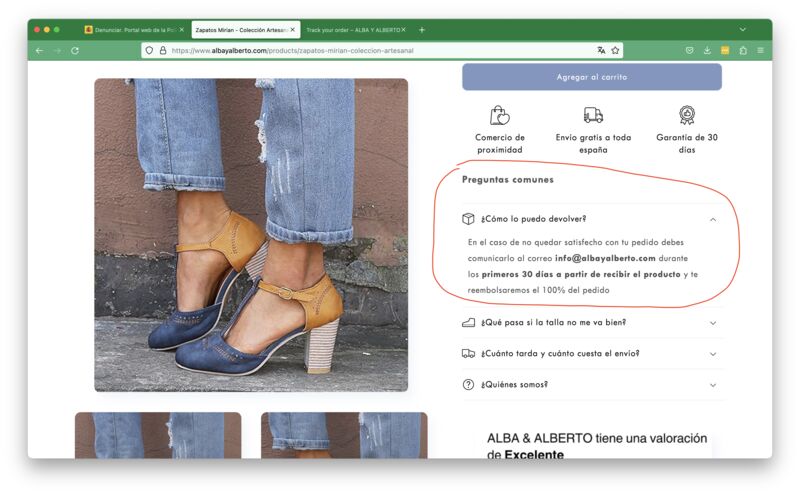The height and width of the screenshot is (495, 800).
Task: Open the Pocket save icon in the toolbar
Action: coord(689,50)
